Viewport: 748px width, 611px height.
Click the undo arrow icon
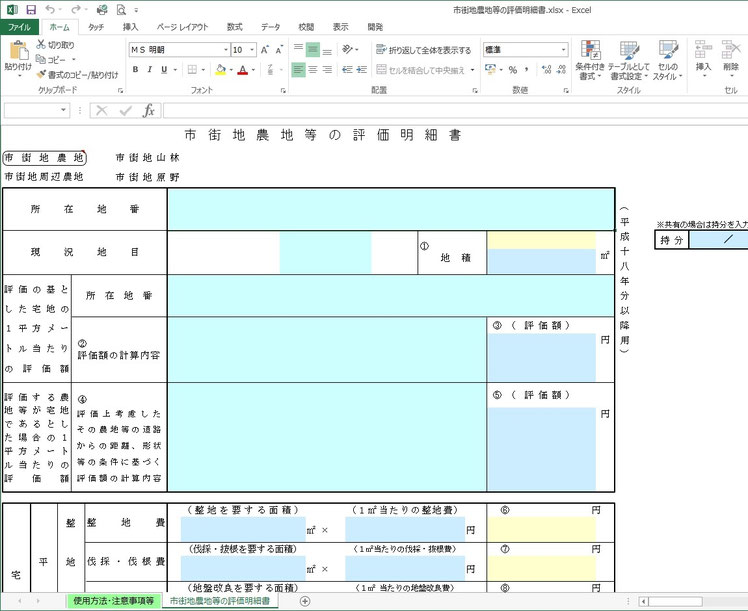(x=51, y=9)
